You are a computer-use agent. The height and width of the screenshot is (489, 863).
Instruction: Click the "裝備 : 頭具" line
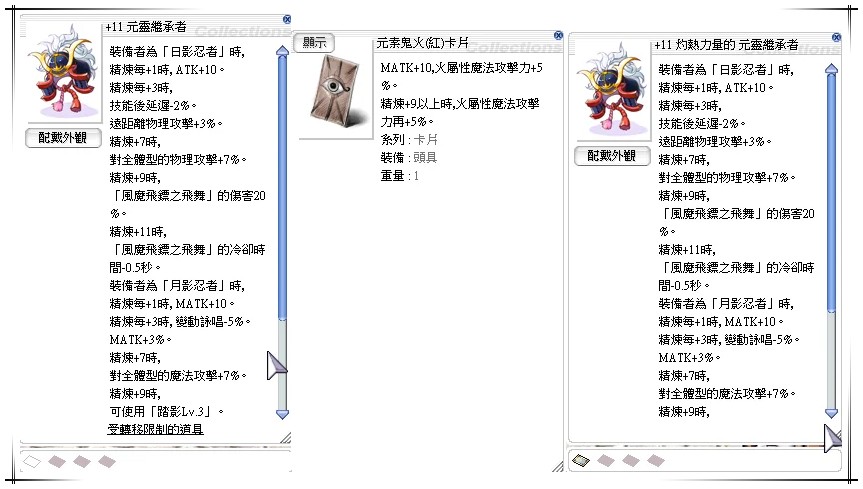[409, 157]
